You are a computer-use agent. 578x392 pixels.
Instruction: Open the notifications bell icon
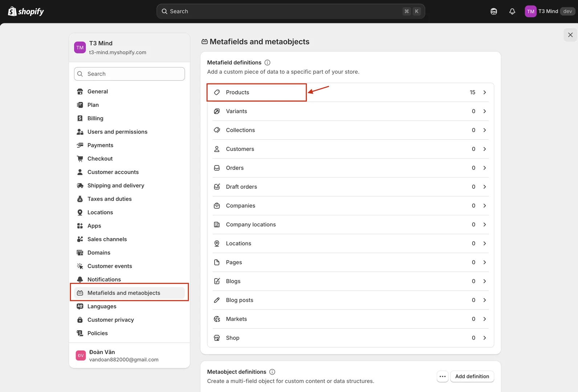(x=512, y=11)
